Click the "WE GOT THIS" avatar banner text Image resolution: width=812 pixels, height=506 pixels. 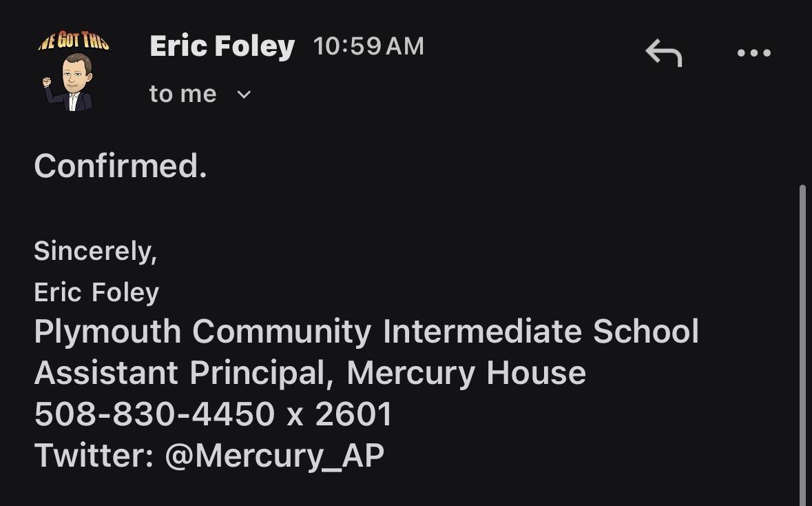74,42
